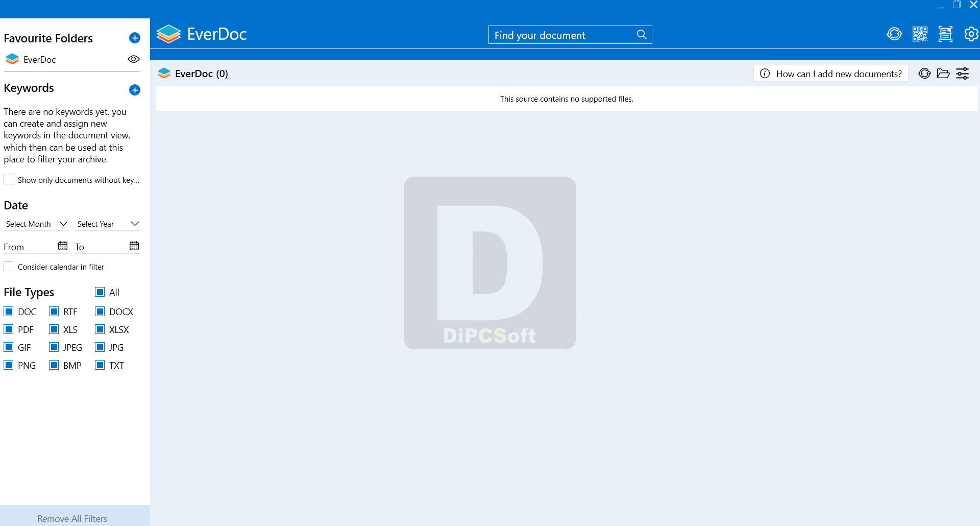Toggle the XLS file type checkbox
980x526 pixels.
click(54, 329)
